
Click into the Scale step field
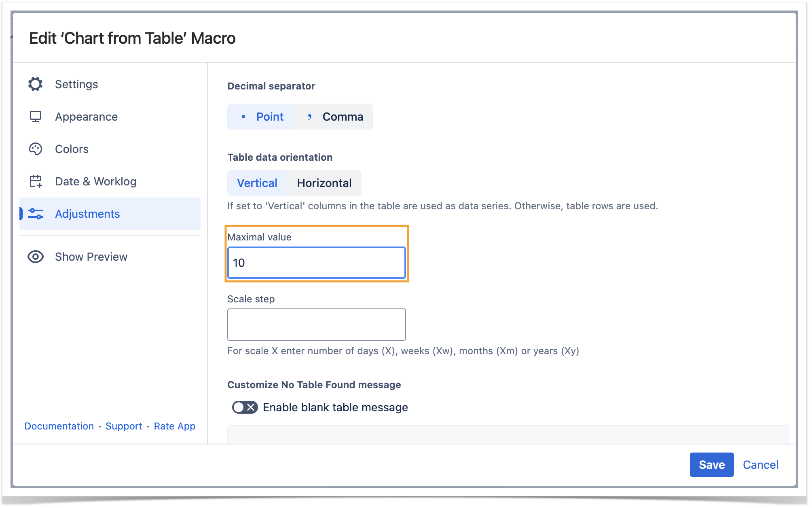(316, 325)
